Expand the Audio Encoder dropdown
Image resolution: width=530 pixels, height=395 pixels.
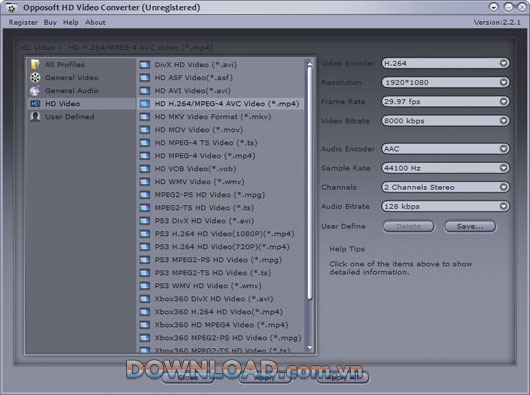tap(445, 149)
